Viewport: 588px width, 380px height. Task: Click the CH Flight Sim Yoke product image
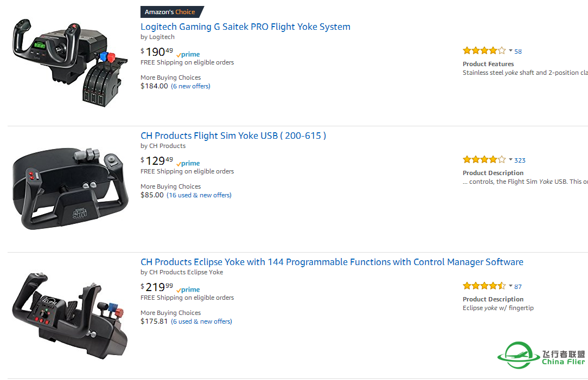[70, 189]
